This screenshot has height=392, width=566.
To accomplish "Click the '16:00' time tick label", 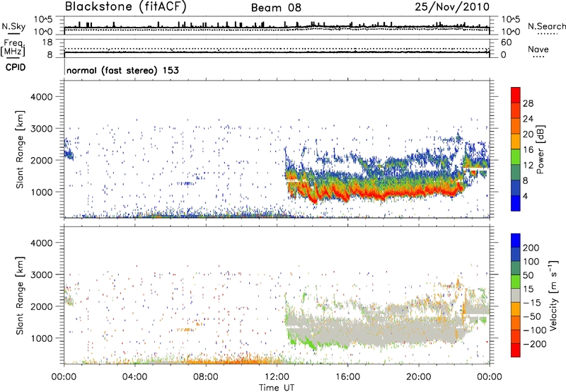I will [x=347, y=377].
